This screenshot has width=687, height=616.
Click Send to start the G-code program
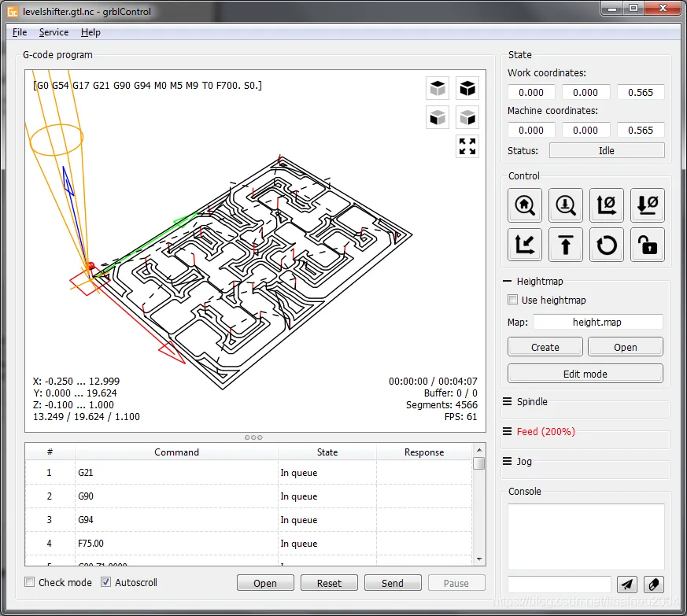coord(392,583)
